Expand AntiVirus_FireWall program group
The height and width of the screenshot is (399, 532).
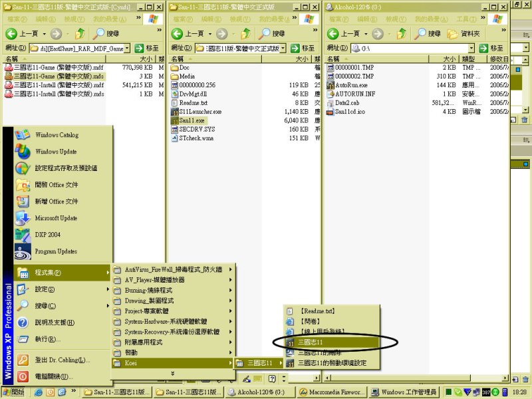[173, 269]
